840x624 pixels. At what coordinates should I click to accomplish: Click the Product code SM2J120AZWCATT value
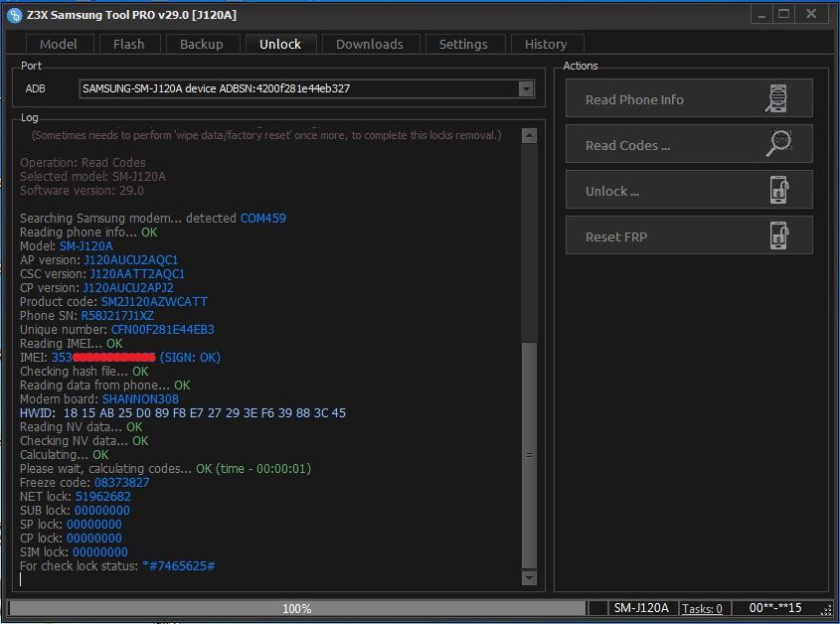pos(154,302)
